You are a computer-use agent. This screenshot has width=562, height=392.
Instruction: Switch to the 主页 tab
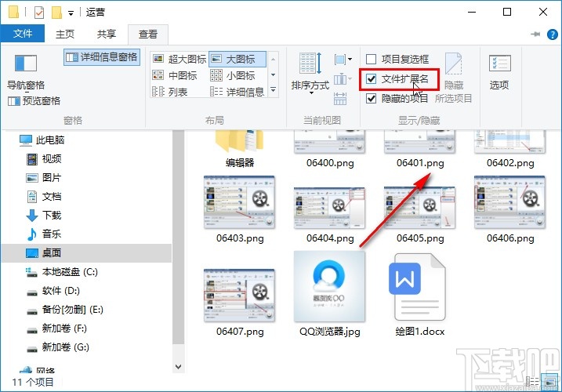click(65, 34)
